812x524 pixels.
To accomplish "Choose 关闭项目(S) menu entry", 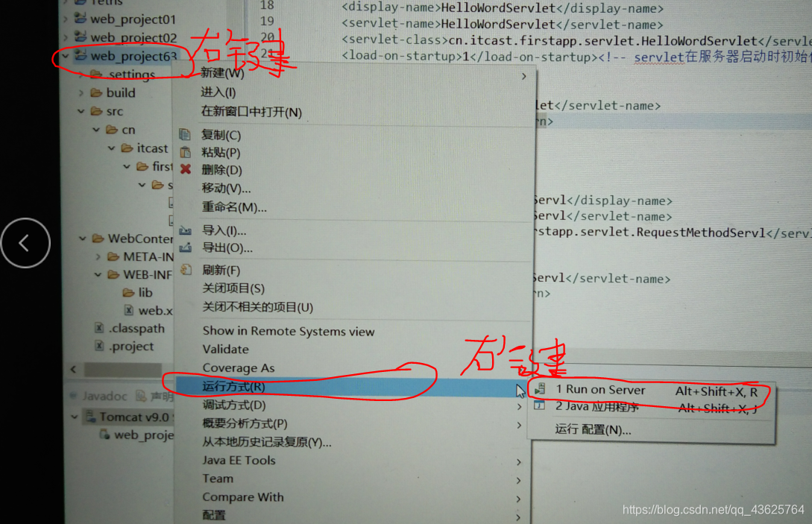I will (x=355, y=288).
